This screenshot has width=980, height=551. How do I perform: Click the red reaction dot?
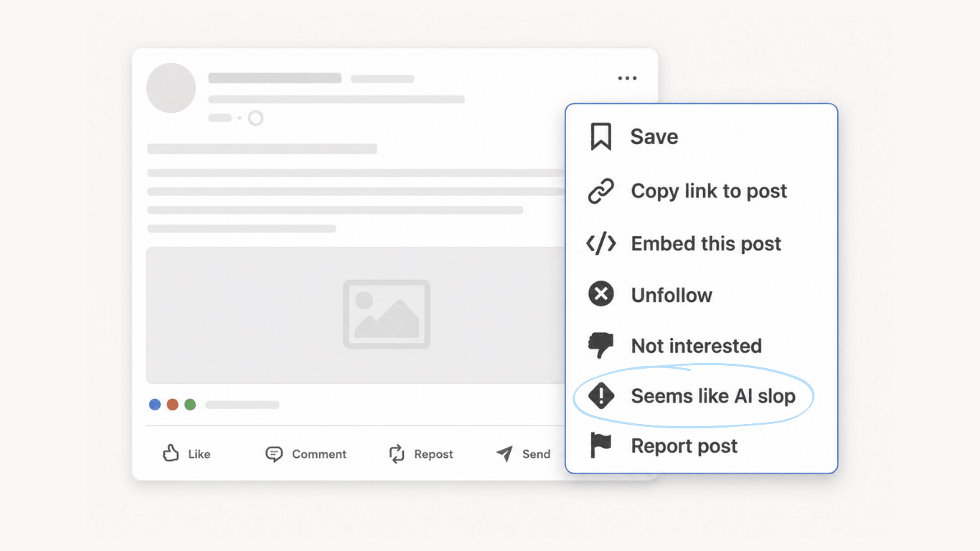(172, 405)
